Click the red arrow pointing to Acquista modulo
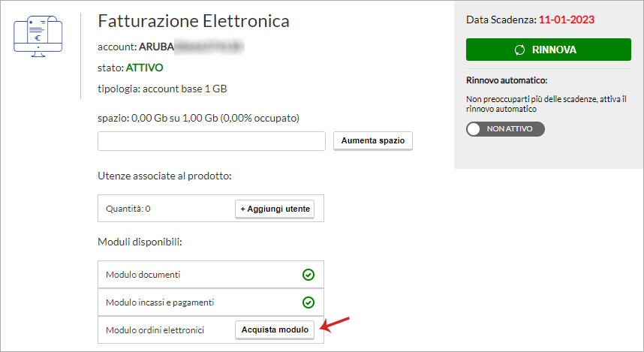 335,323
